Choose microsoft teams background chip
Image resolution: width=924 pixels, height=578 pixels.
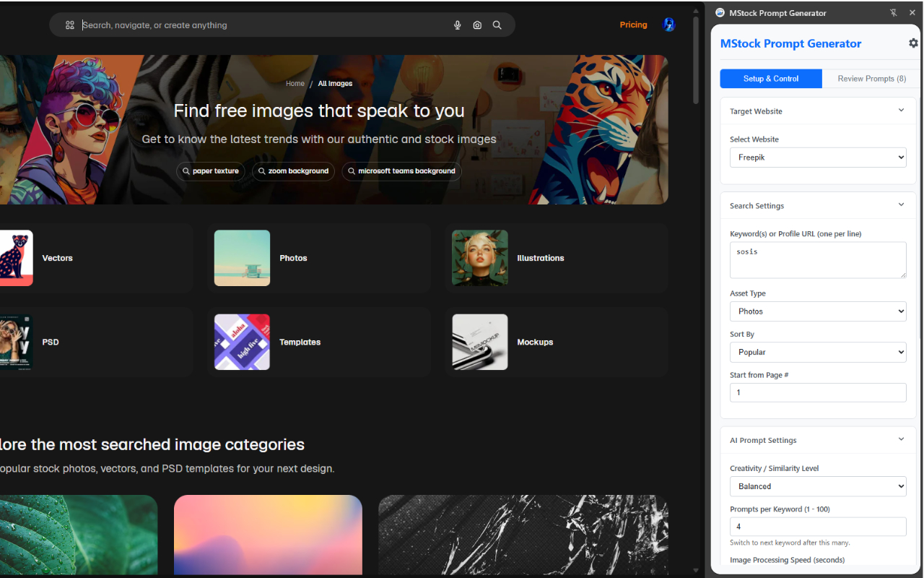pyautogui.click(x=401, y=171)
